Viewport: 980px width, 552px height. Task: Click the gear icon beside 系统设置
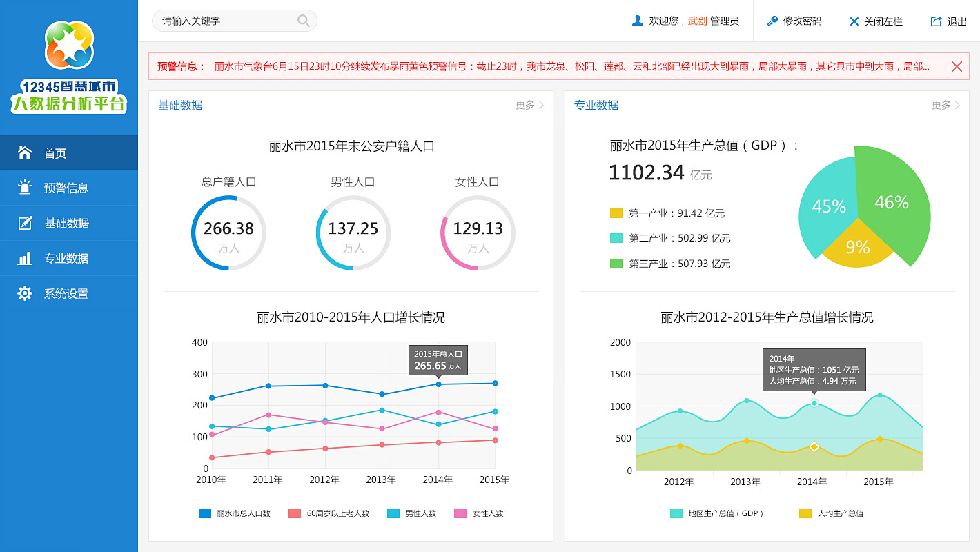point(25,293)
